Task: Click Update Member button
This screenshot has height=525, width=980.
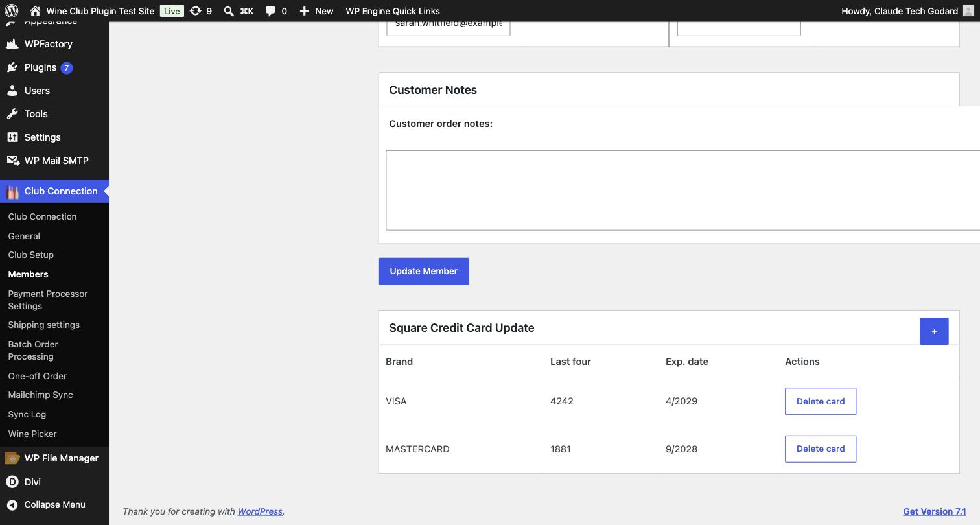Action: 424,271
